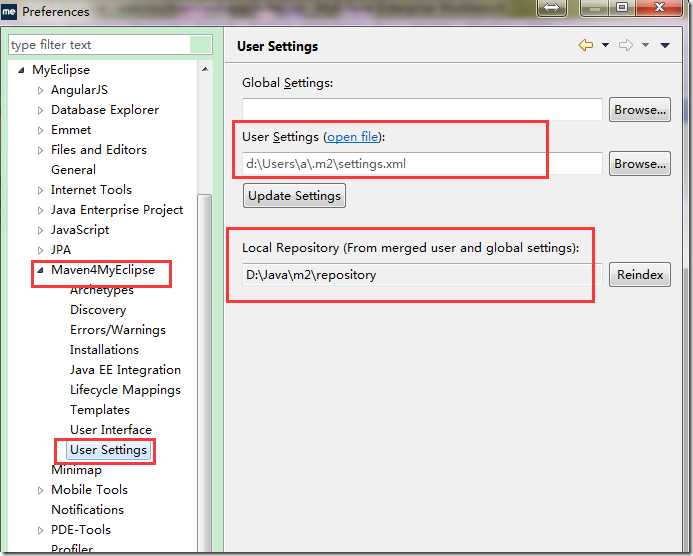Expand the Java Enterprise Project node
Image resolution: width=693 pixels, height=556 pixels.
tap(40, 210)
